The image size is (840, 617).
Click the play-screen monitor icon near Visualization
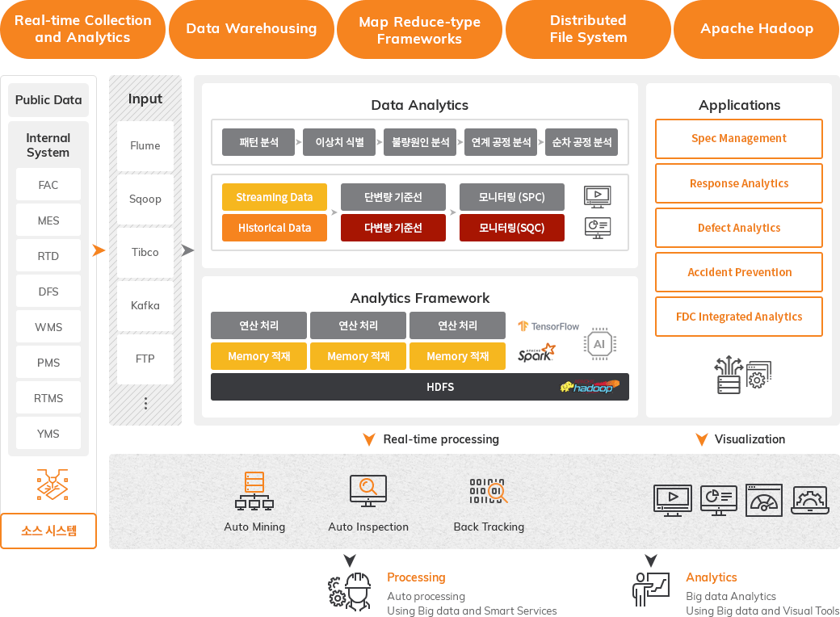[x=673, y=500]
